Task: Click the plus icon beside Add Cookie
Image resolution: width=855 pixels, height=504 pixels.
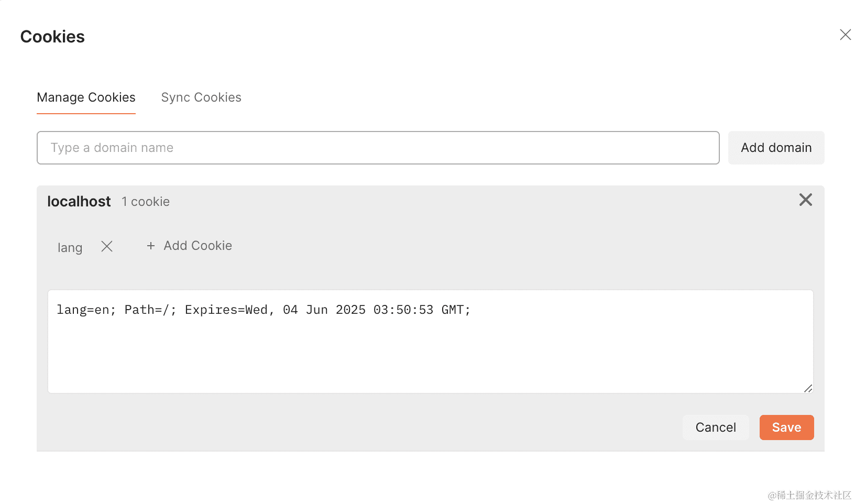Action: [151, 246]
